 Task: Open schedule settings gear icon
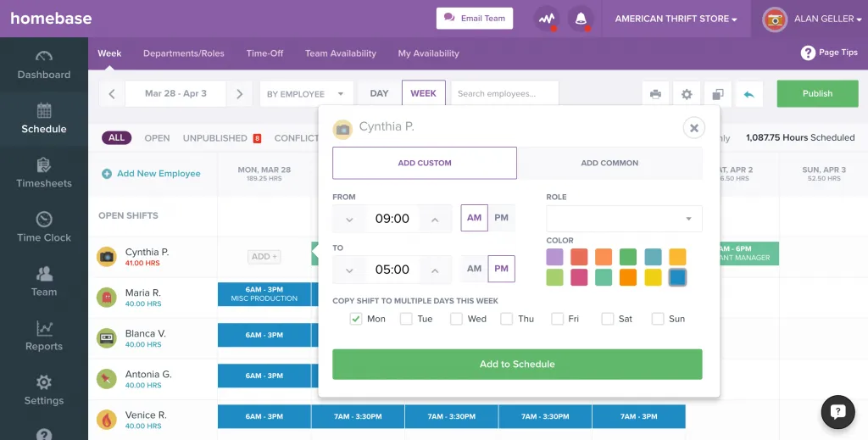[687, 94]
